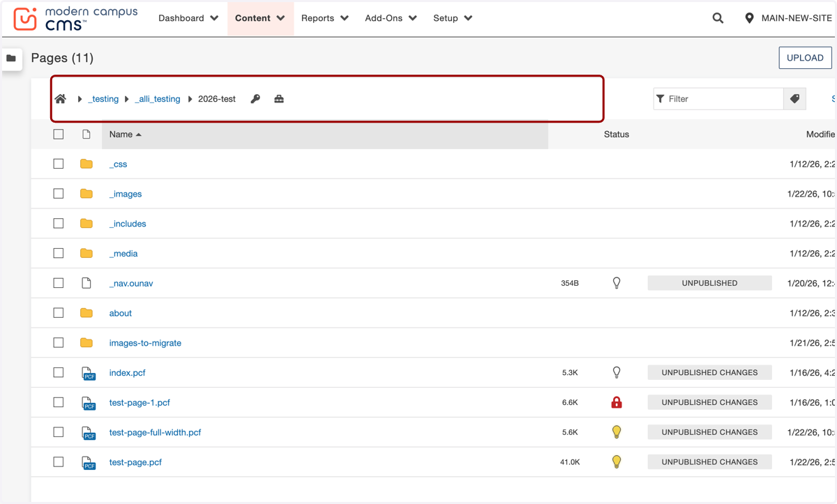Check the box for _images folder
837x504 pixels.
pos(59,194)
